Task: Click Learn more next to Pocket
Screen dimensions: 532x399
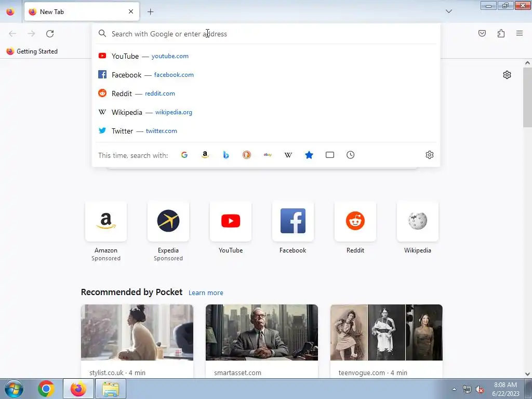Action: point(206,292)
